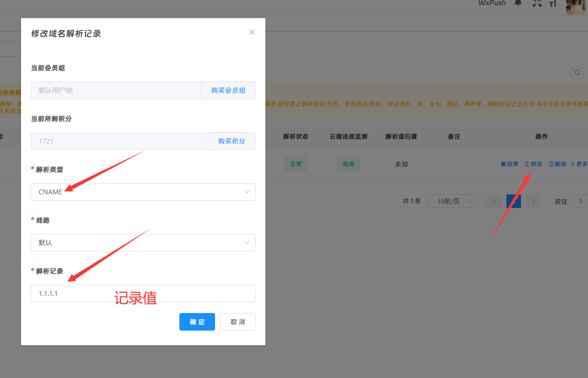Click the 解析记录 input field
588x378 pixels.
point(143,294)
